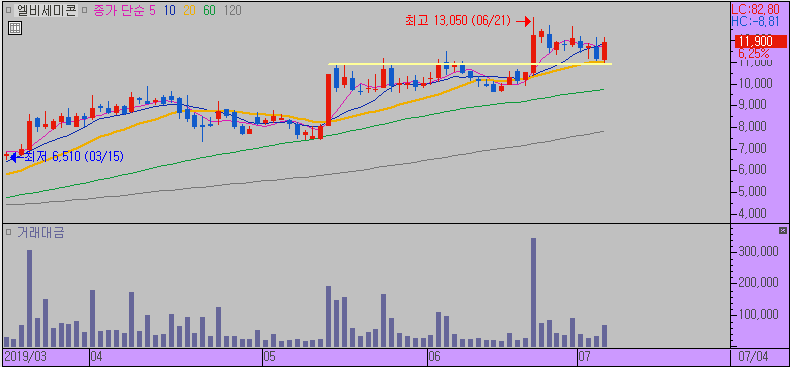Image resolution: width=790 pixels, height=367 pixels.
Task: Click the 07/04 date label
Action: [x=753, y=357]
